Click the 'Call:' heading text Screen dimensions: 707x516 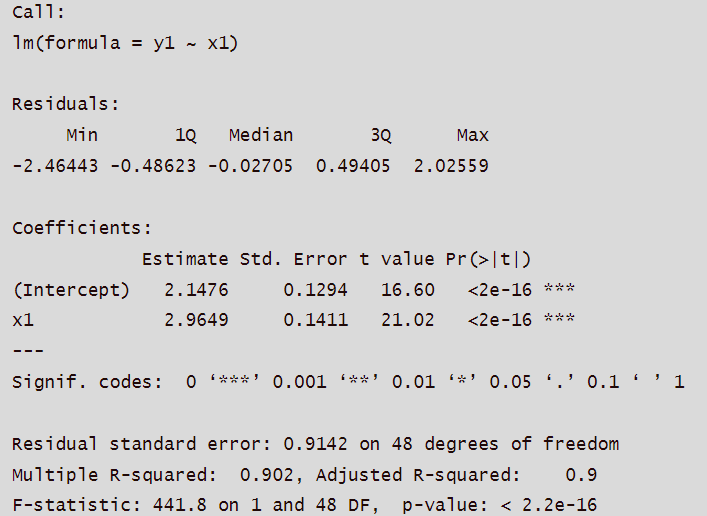39,13
